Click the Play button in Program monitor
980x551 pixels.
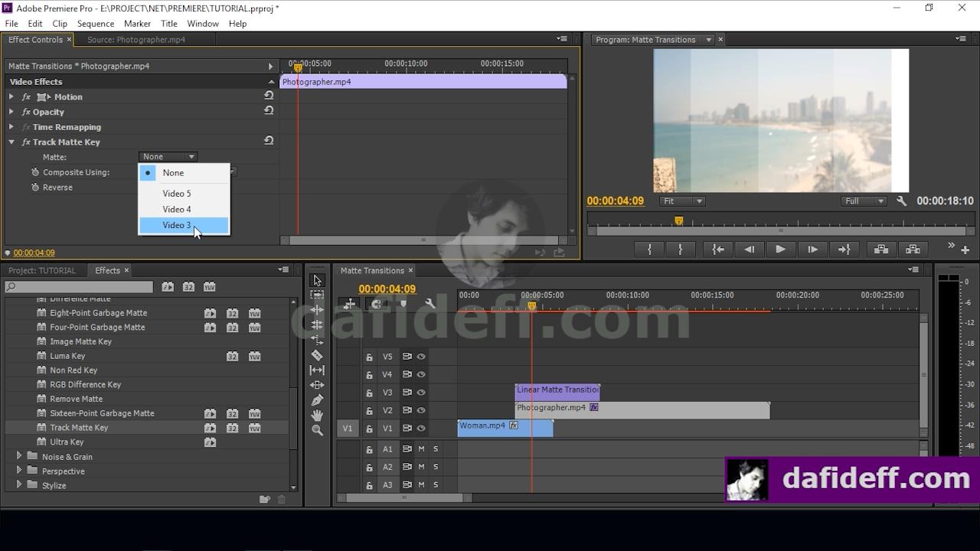[780, 249]
